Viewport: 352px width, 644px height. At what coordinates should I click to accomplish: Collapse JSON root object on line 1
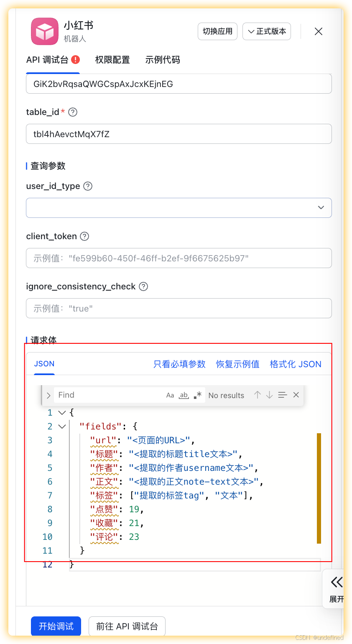click(x=62, y=413)
